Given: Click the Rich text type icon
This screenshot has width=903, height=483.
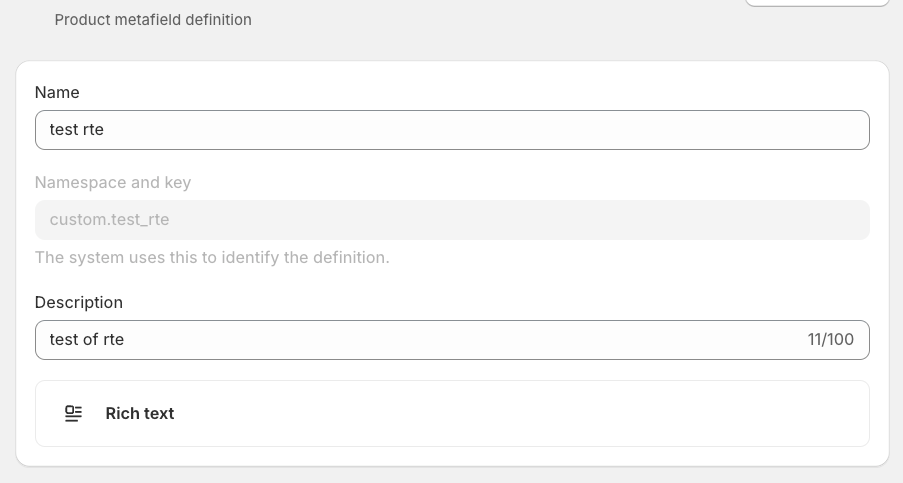Looking at the screenshot, I should click(x=73, y=413).
